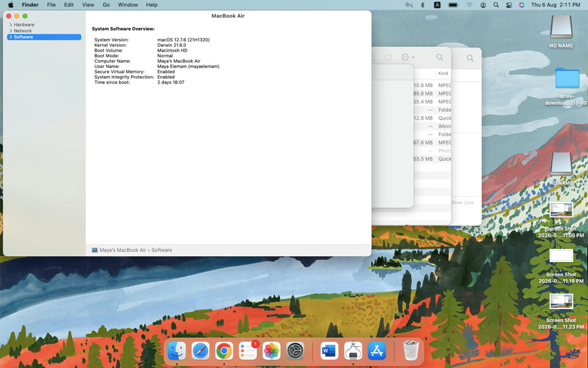Click Software in the bottom path bar
Image resolution: width=588 pixels, height=368 pixels.
[x=162, y=250]
